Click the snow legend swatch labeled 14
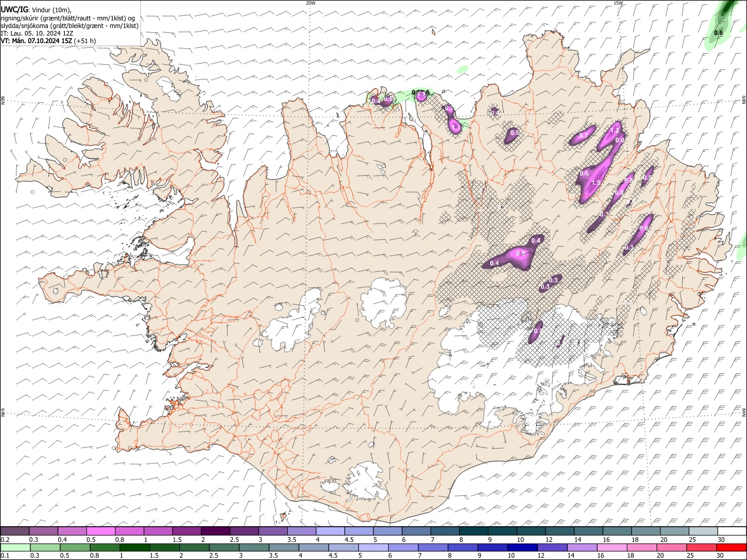The image size is (747, 560). pos(588,531)
